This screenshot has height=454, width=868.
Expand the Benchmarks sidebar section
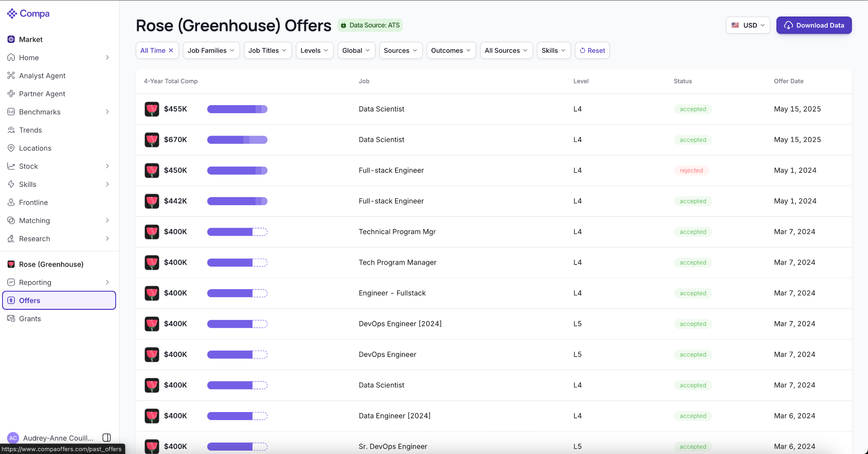pyautogui.click(x=59, y=112)
